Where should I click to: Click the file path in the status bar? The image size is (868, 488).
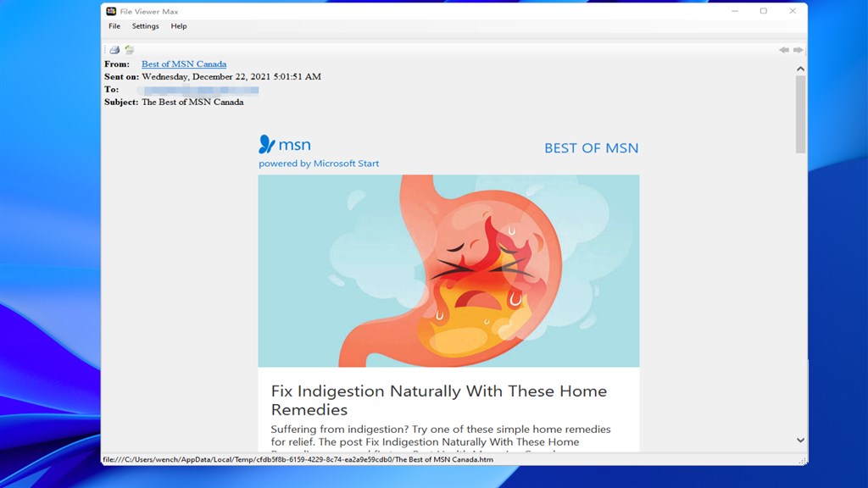pos(298,460)
